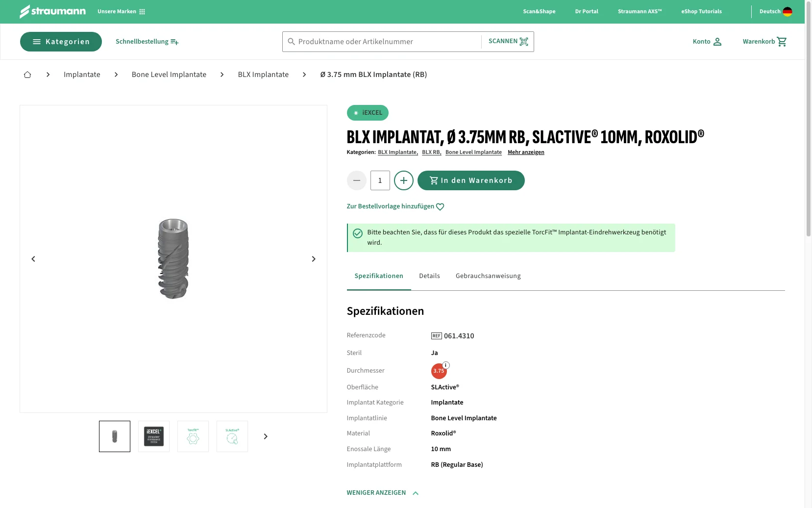The height and width of the screenshot is (508, 812).
Task: Show previous product image
Action: click(33, 259)
